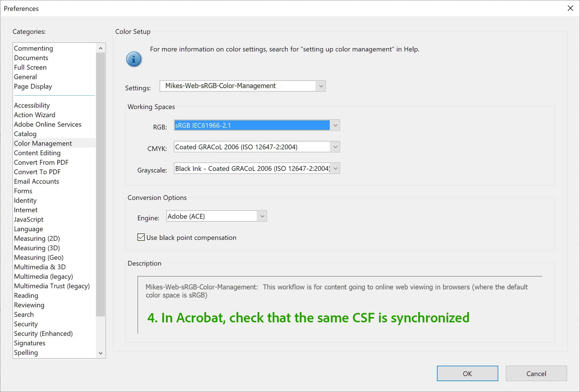This screenshot has height=392, width=580.
Task: Open the CMYK working space dropdown
Action: (335, 147)
